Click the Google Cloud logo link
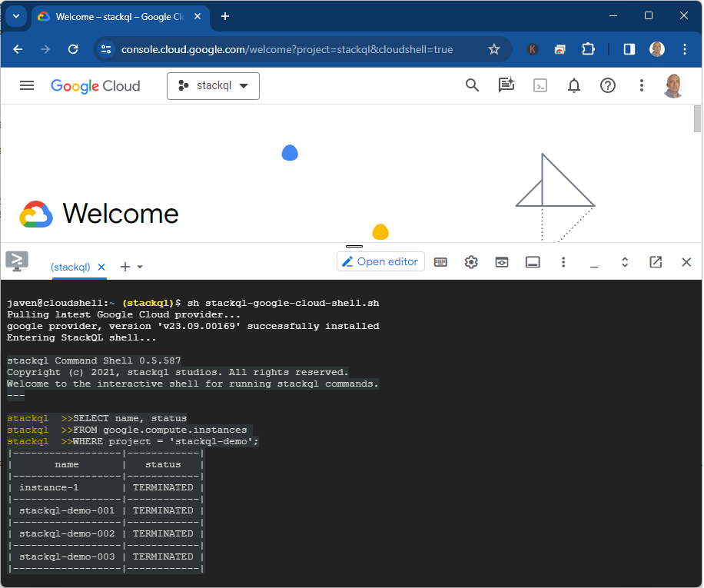Screen dimensions: 704x588 [x=95, y=85]
